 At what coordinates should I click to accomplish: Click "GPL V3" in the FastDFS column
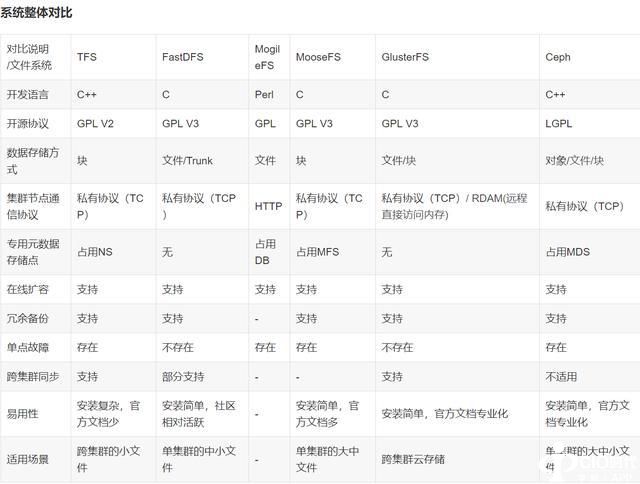180,124
